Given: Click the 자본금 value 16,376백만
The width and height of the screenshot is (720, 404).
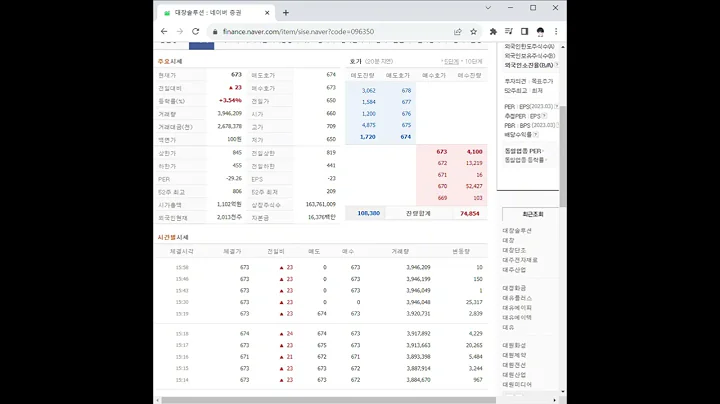Looking at the screenshot, I should tap(322, 217).
